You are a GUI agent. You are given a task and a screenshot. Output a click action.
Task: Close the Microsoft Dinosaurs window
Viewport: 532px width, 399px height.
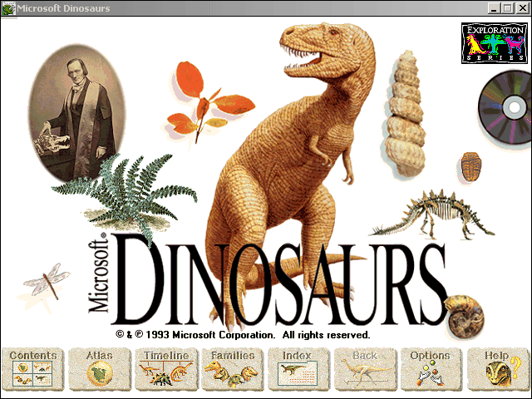click(x=522, y=8)
